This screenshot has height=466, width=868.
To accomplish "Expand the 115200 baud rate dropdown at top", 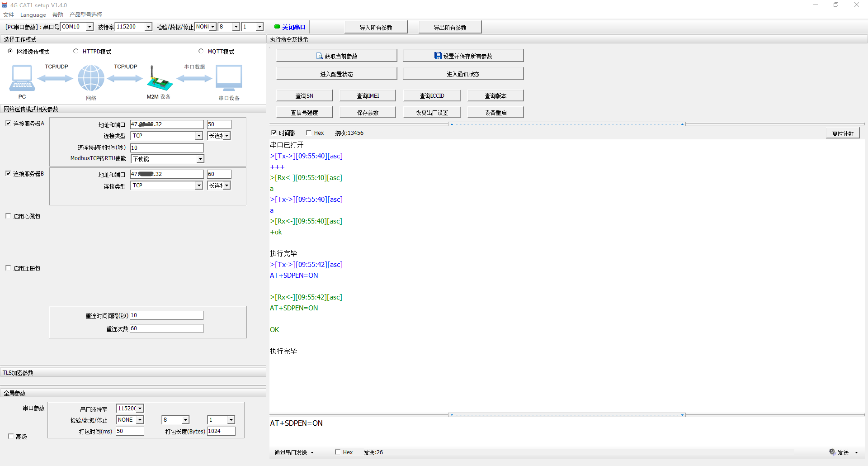I will [148, 27].
